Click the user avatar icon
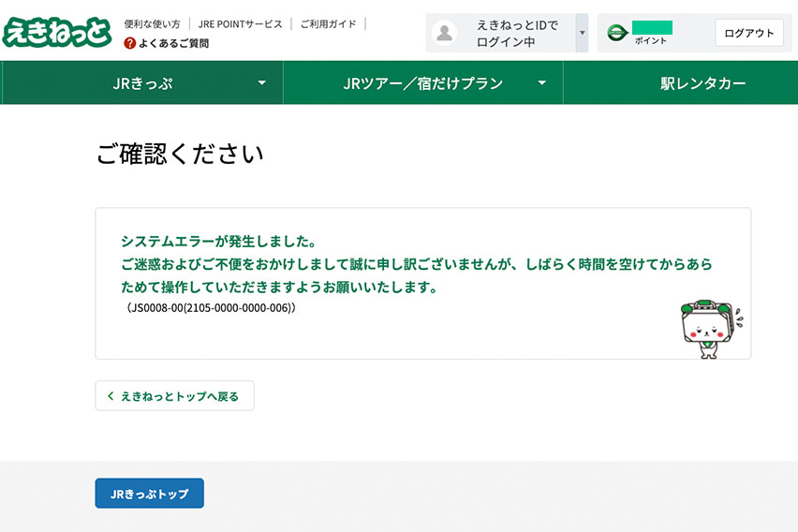Image resolution: width=798 pixels, height=532 pixels. click(x=445, y=34)
